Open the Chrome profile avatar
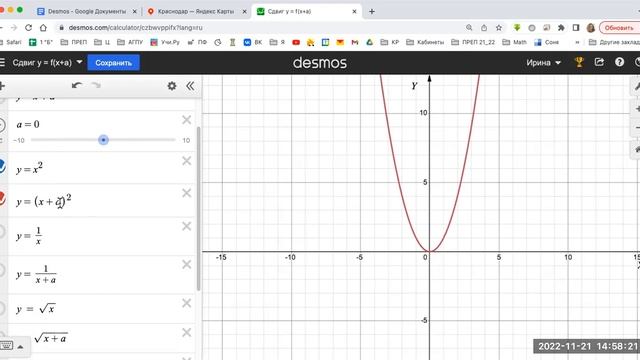 [591, 28]
